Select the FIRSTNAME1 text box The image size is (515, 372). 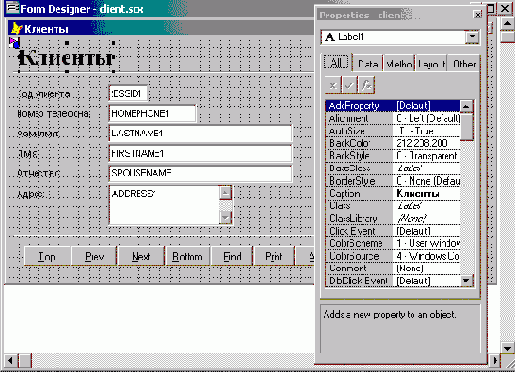pyautogui.click(x=200, y=154)
